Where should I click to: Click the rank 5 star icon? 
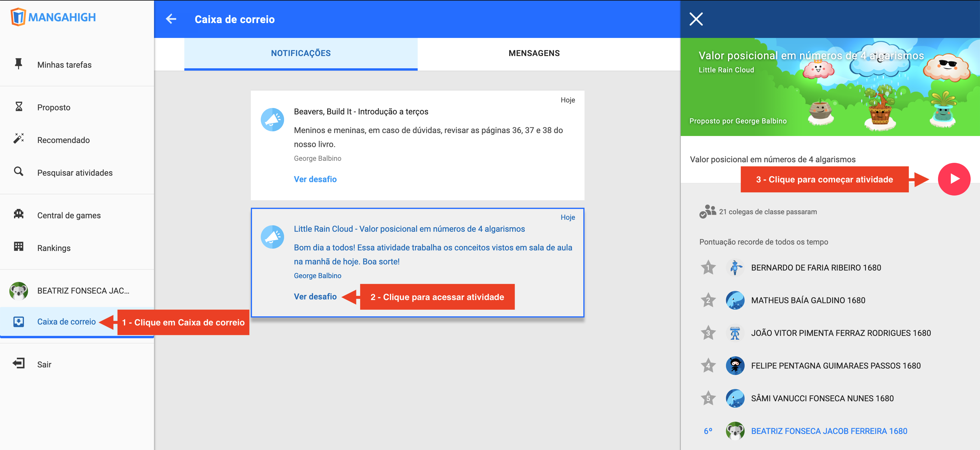(708, 398)
